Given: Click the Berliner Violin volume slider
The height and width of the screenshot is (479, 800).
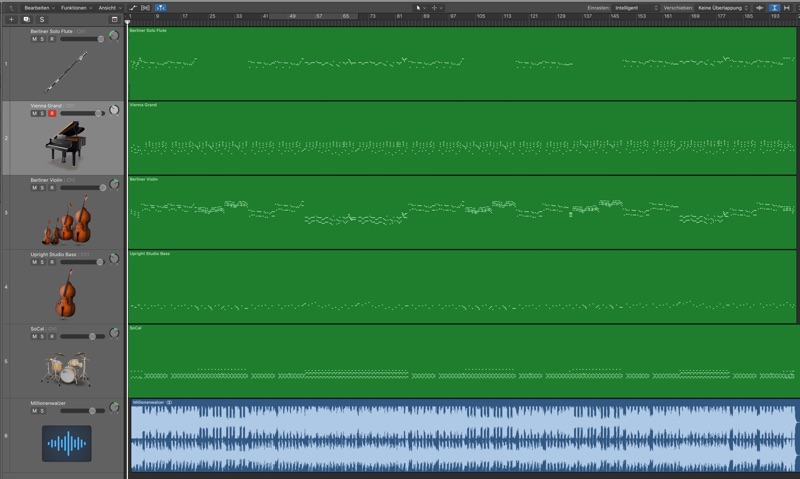Looking at the screenshot, I should (82, 188).
